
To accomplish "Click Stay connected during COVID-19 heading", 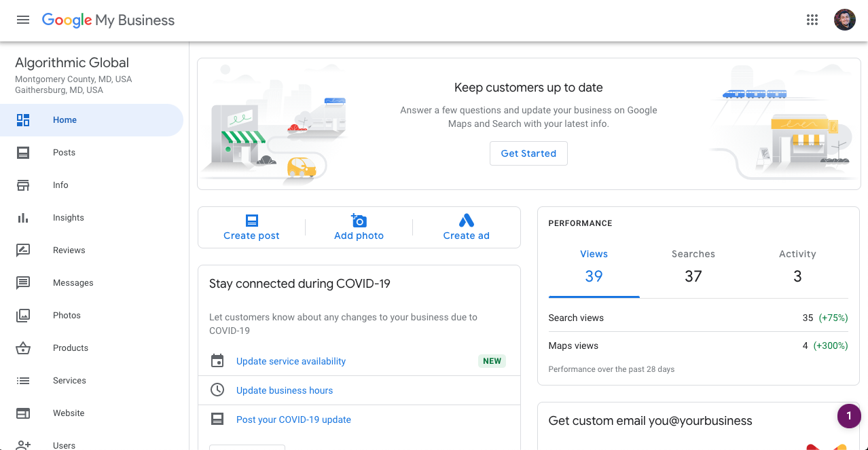I will [300, 284].
